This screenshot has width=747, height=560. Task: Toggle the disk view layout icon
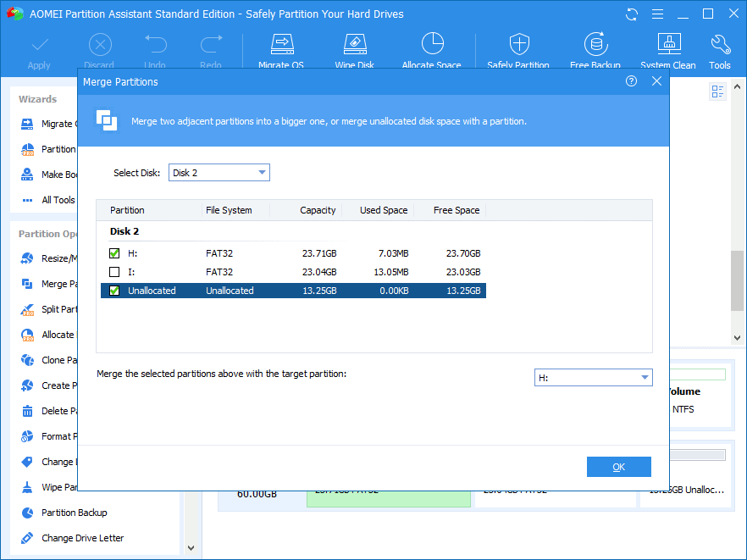[x=717, y=91]
